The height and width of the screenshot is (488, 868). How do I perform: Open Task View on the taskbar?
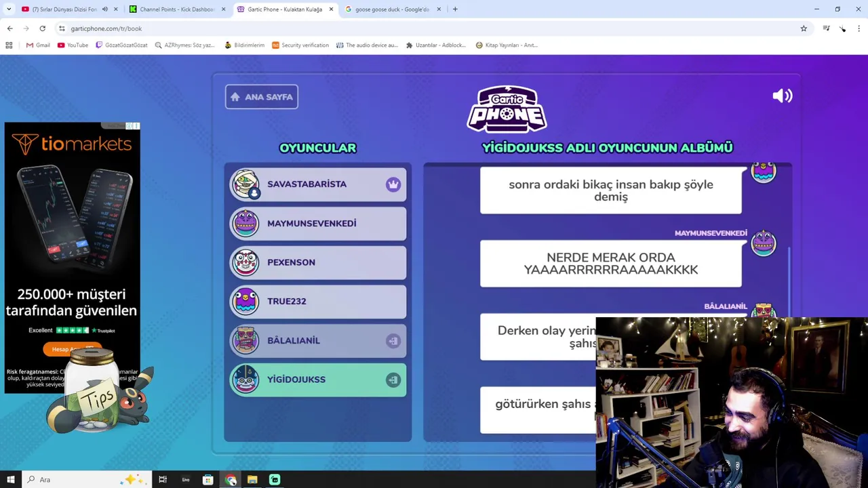[163, 480]
